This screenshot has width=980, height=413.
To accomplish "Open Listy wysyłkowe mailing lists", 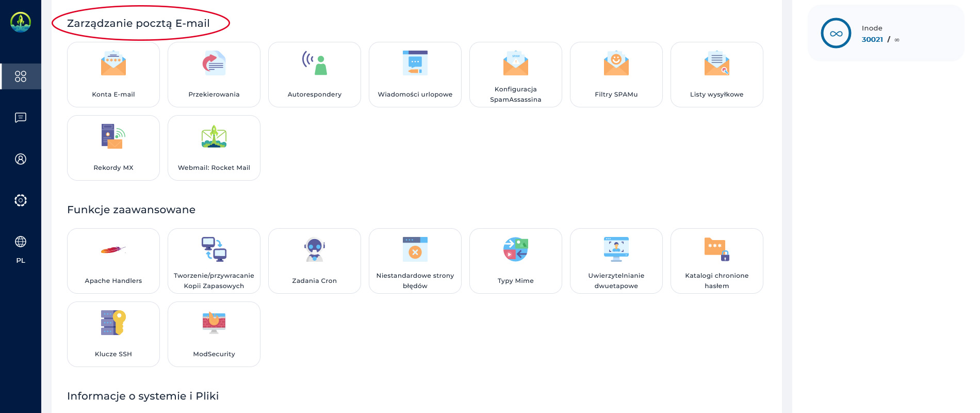I will [717, 74].
